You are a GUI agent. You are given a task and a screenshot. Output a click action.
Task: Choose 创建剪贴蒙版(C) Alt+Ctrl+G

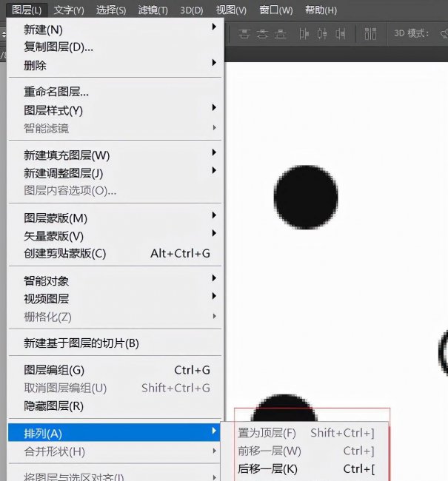point(115,254)
